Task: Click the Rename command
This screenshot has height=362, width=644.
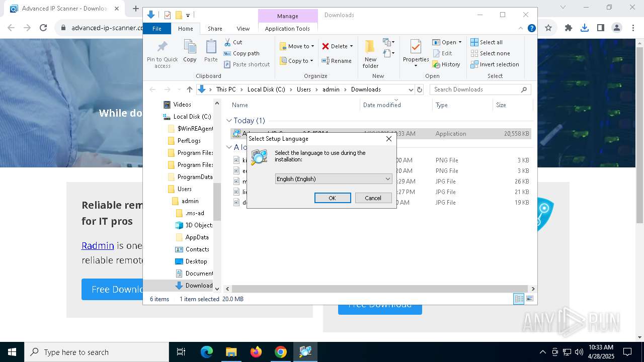Action: pos(337,61)
